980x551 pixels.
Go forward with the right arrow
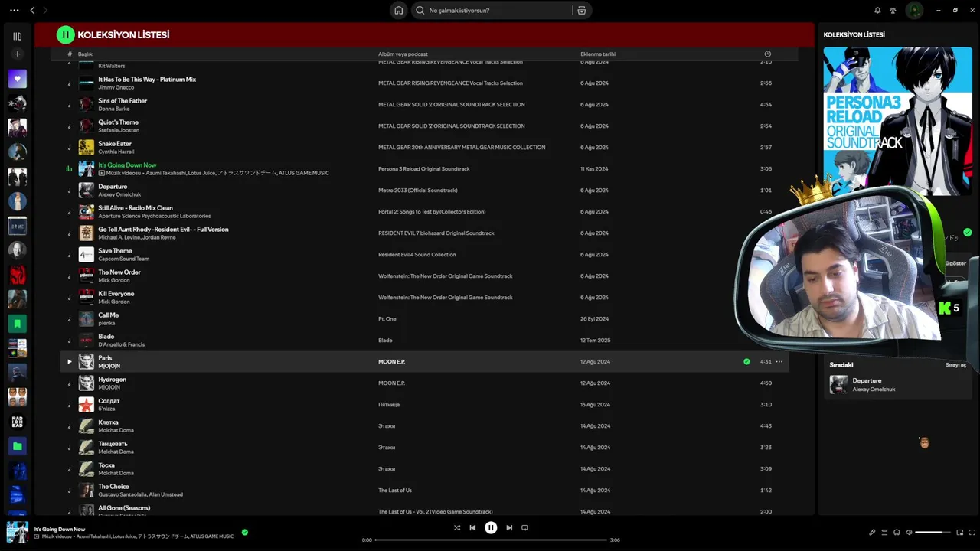click(45, 10)
